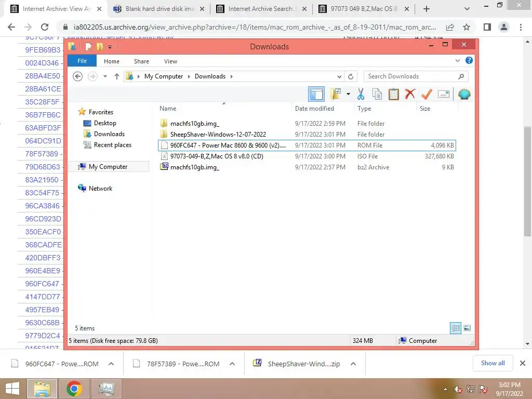The image size is (532, 399).
Task: Switch to details view layout icon
Action: 456,328
